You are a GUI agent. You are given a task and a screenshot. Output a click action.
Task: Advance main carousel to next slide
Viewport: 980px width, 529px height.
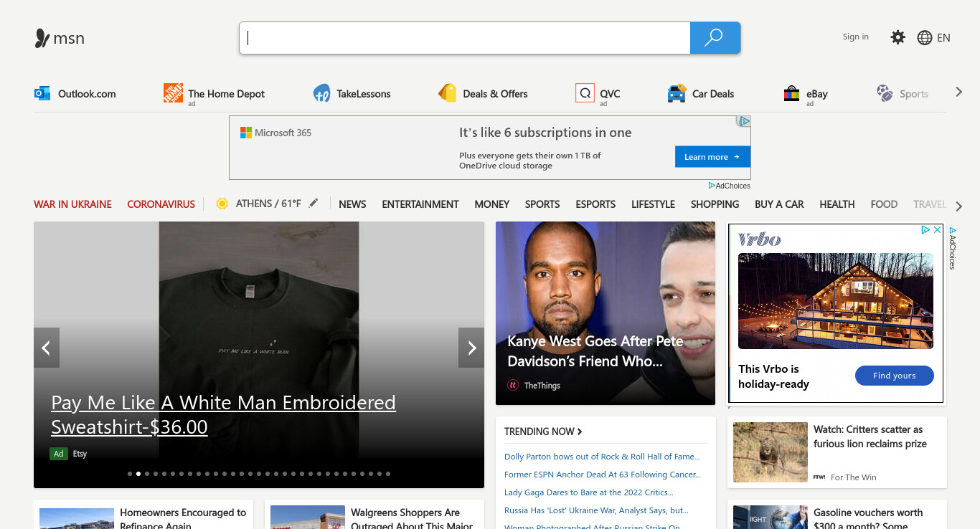471,348
